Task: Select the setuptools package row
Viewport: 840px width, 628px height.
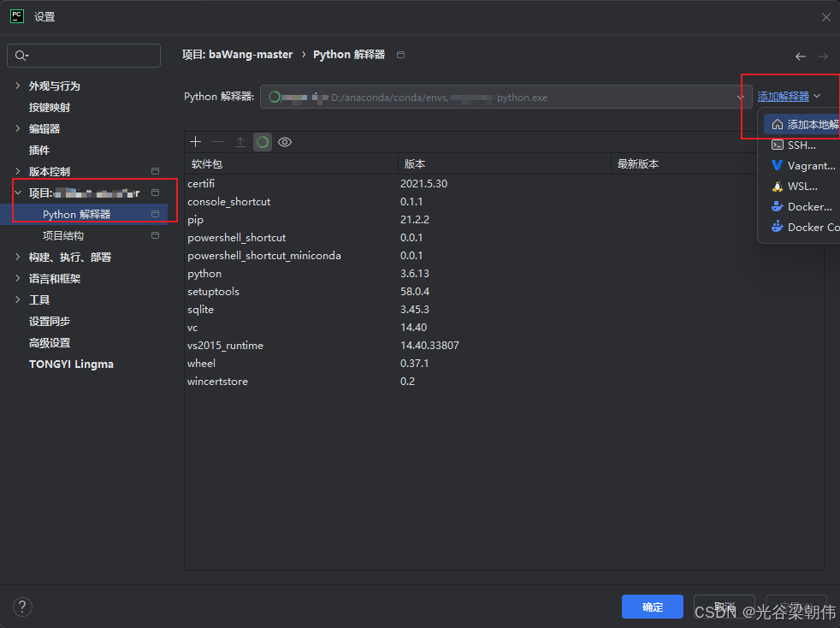Action: pos(504,292)
